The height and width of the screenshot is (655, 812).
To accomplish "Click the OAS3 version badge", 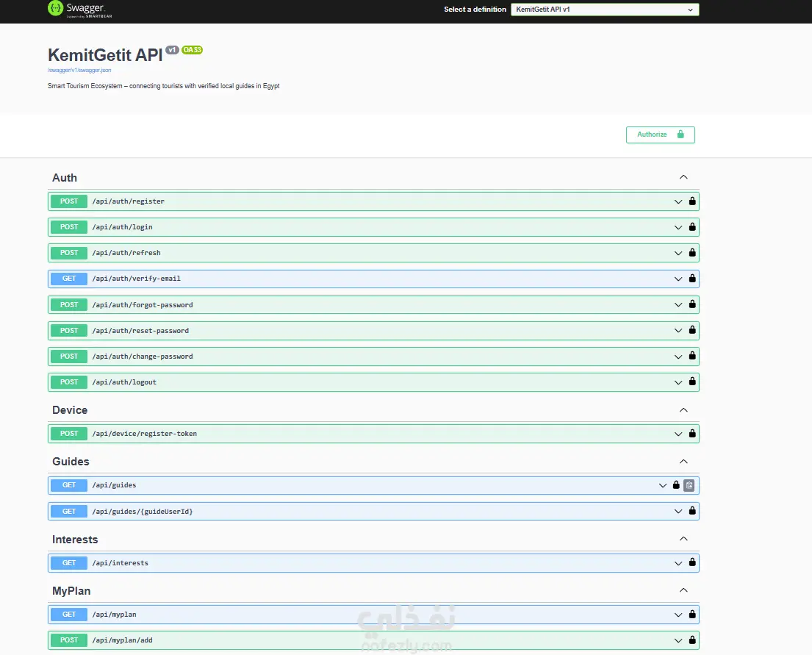I will point(192,50).
